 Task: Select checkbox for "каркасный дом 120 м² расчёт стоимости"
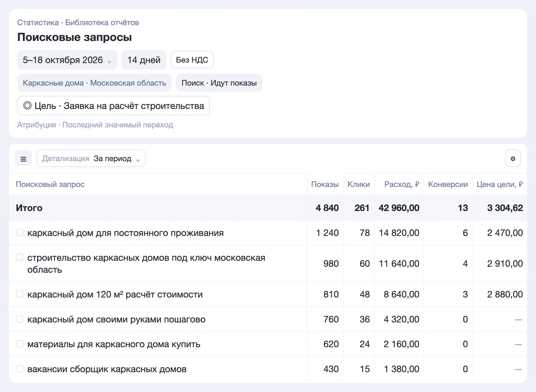tap(20, 294)
